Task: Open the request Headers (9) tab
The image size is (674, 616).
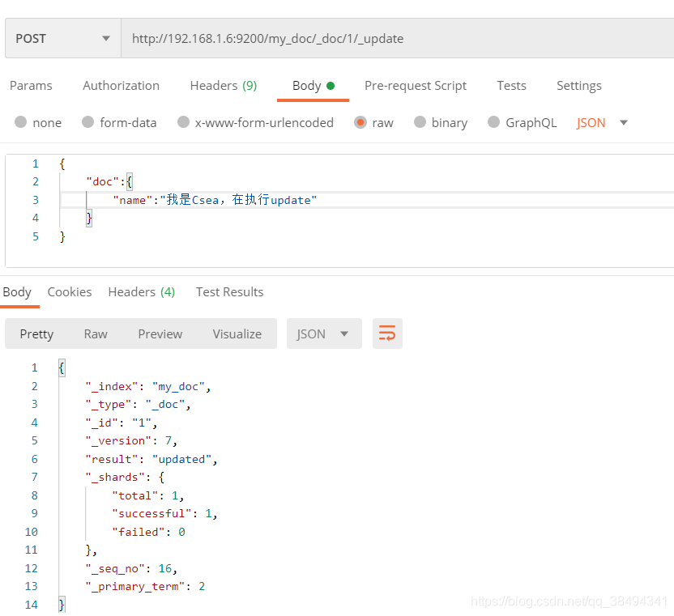Action: [x=223, y=86]
